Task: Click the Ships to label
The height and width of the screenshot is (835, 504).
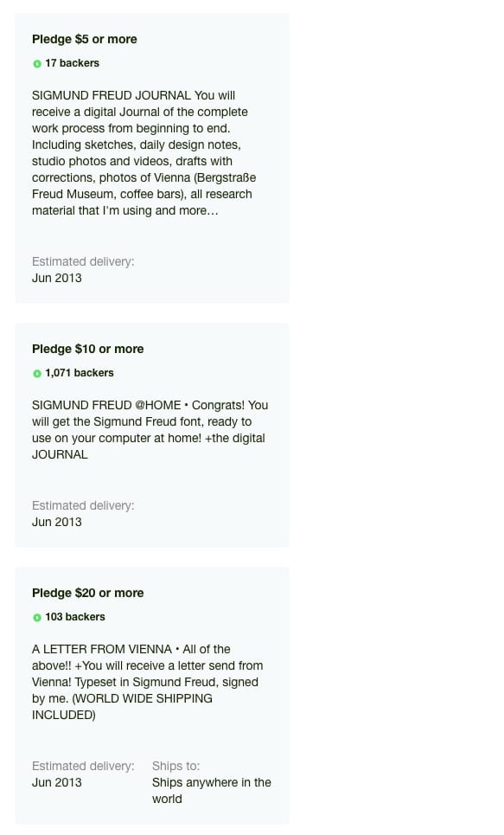Action: pos(175,766)
